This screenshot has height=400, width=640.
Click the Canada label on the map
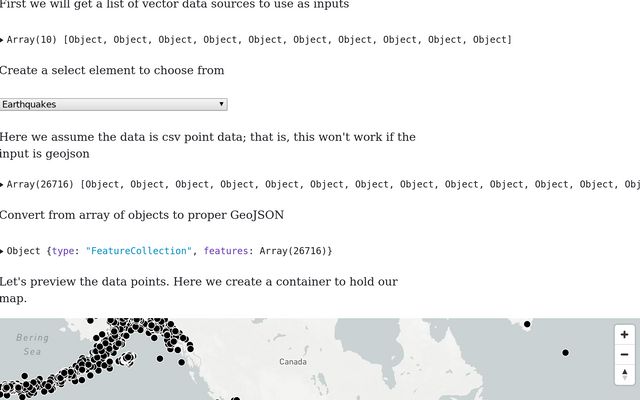[x=293, y=361]
